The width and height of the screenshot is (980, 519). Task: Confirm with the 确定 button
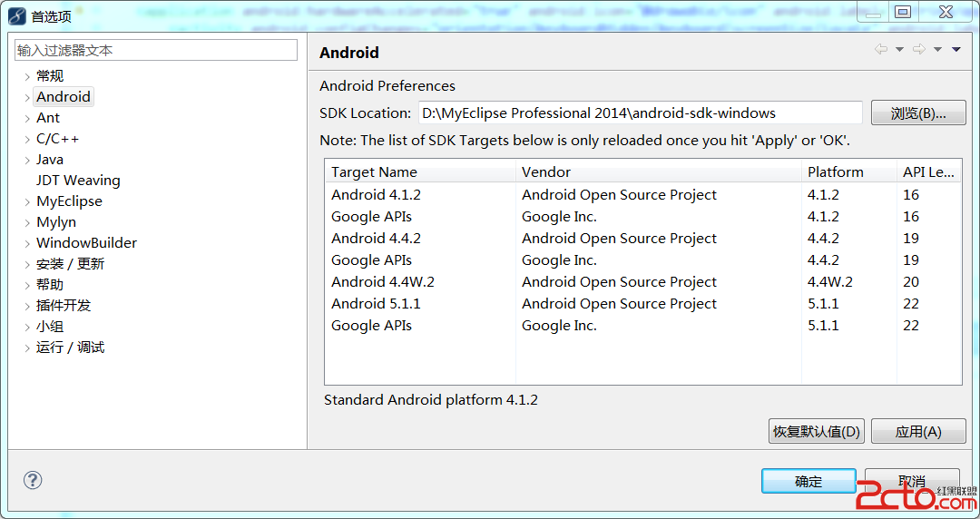(x=808, y=482)
